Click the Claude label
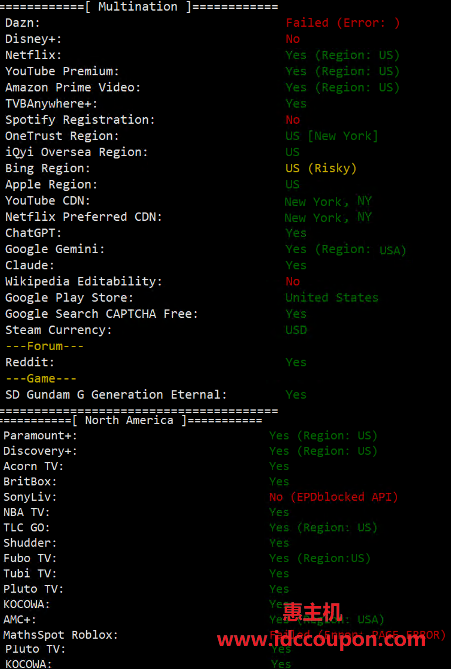Viewport: 451px width, 669px height. (30, 265)
